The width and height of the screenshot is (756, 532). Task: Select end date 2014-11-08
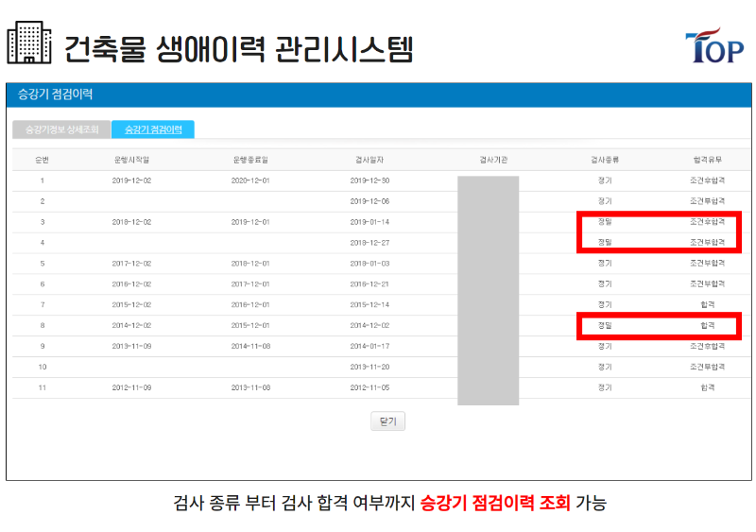(x=250, y=346)
